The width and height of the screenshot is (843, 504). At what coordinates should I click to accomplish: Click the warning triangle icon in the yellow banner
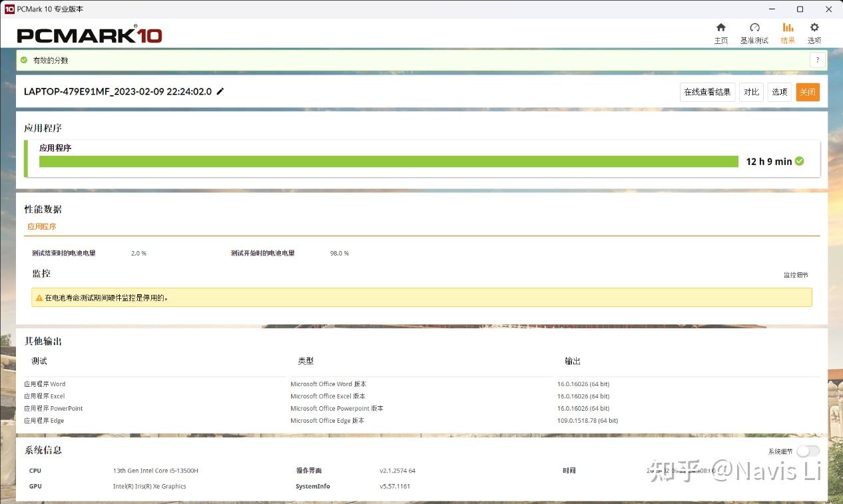(x=39, y=298)
